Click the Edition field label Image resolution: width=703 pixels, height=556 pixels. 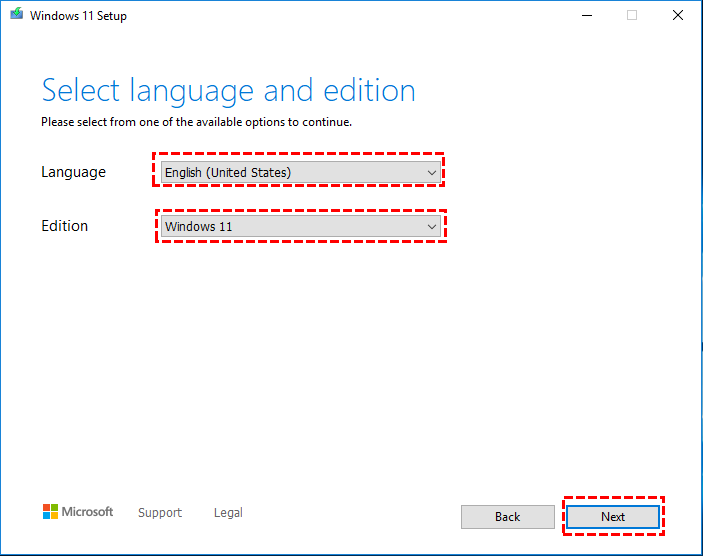click(x=64, y=226)
